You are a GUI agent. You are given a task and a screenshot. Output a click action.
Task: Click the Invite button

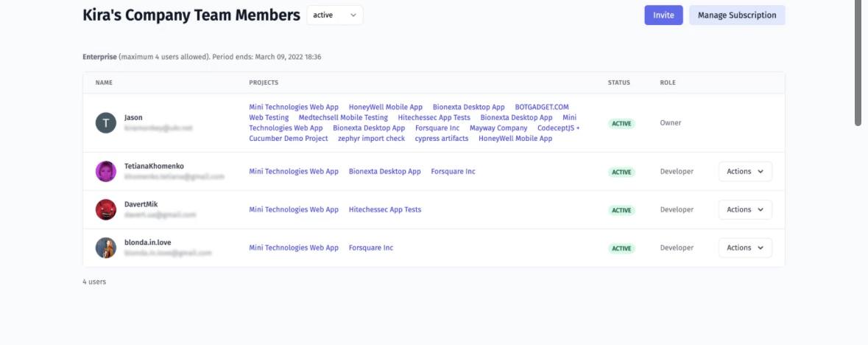click(663, 15)
